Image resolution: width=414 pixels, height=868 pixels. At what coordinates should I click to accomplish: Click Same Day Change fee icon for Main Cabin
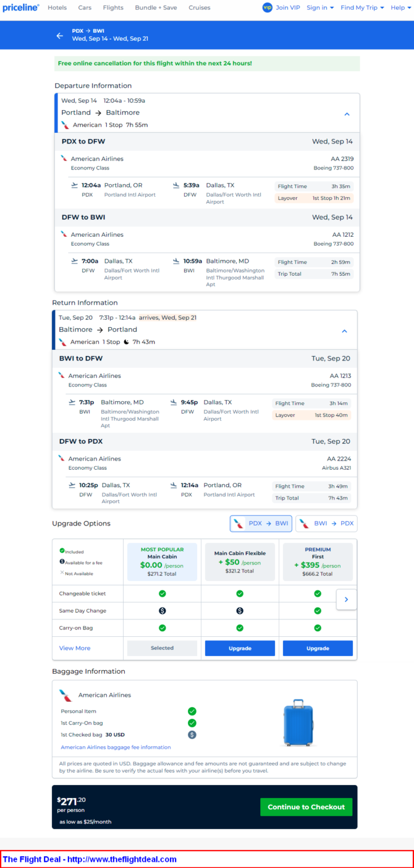point(162,611)
